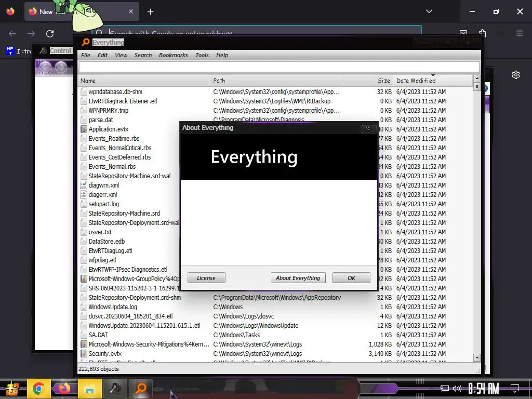
Task: Select the osver.txt file
Action: click(100, 232)
